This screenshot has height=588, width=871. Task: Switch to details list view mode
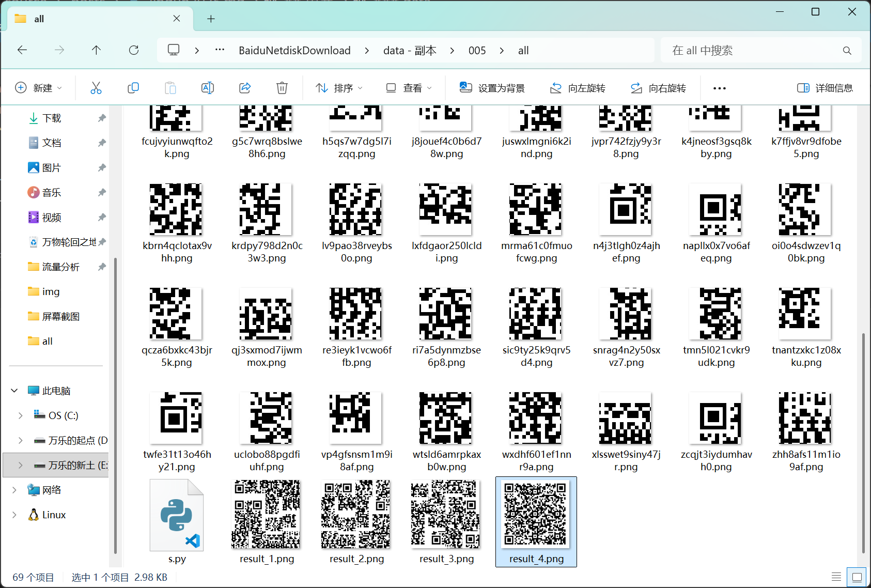pos(836,577)
